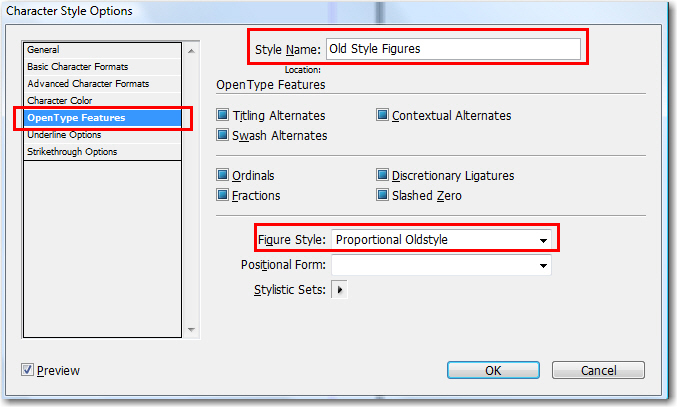The image size is (677, 407).
Task: Toggle the Contextual Alternates checkbox
Action: pos(382,115)
